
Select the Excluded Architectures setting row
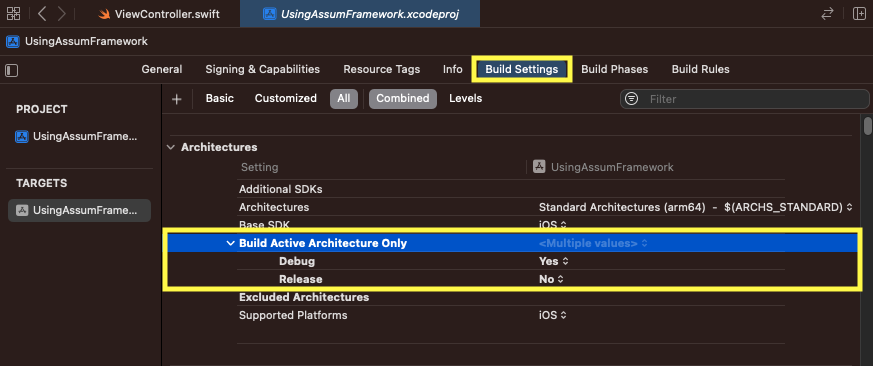pyautogui.click(x=511, y=297)
